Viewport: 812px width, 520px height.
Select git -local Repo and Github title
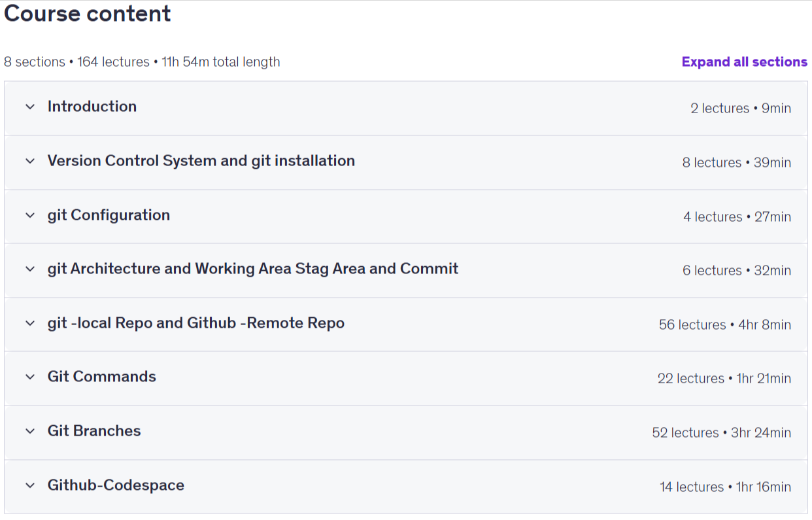(196, 323)
